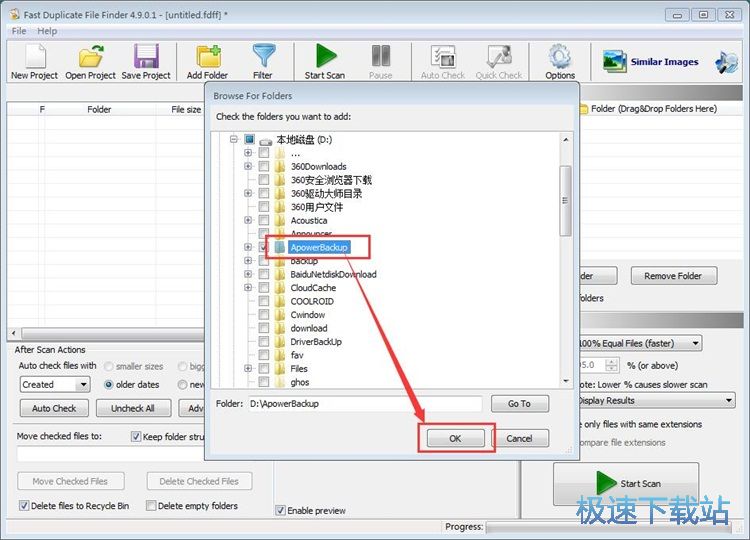Click scroll down arrow of folder tree
This screenshot has height=540, width=750.
pyautogui.click(x=566, y=381)
